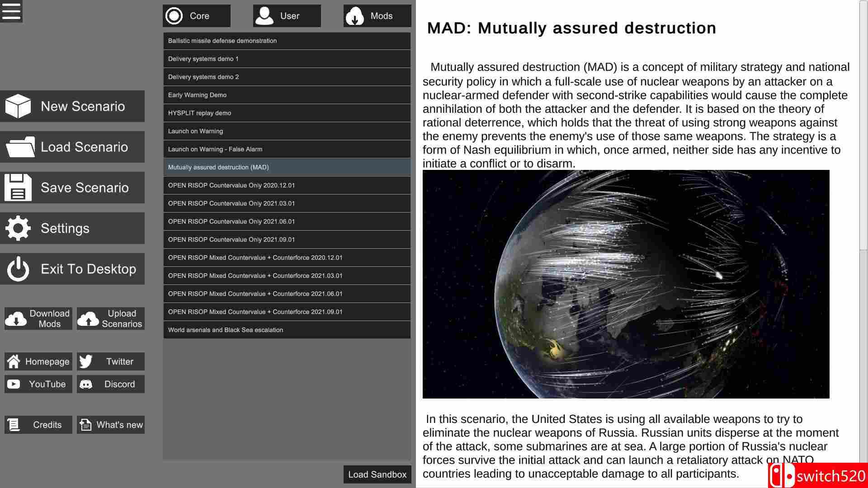
Task: Open the hamburger menu icon
Action: [11, 11]
